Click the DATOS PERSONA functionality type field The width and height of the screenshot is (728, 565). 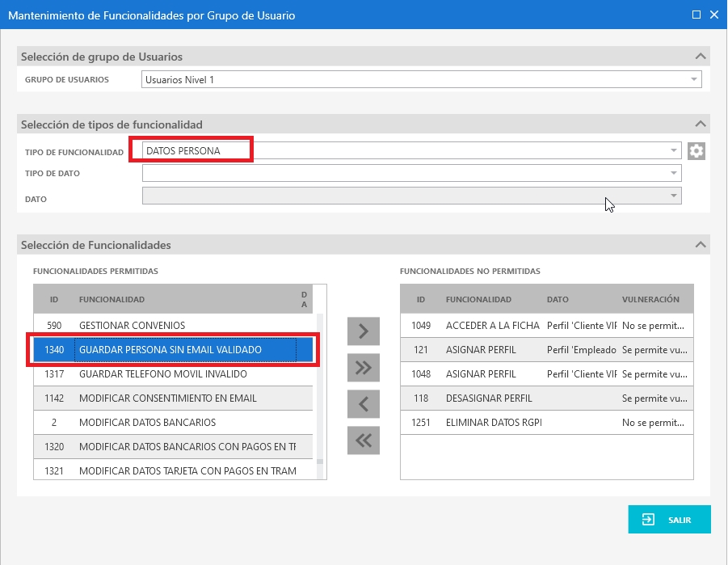pos(411,150)
